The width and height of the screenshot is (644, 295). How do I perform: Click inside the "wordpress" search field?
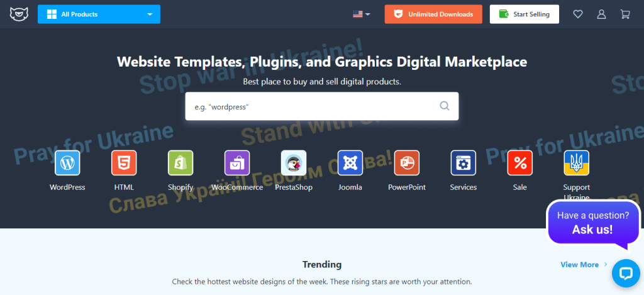pyautogui.click(x=311, y=106)
